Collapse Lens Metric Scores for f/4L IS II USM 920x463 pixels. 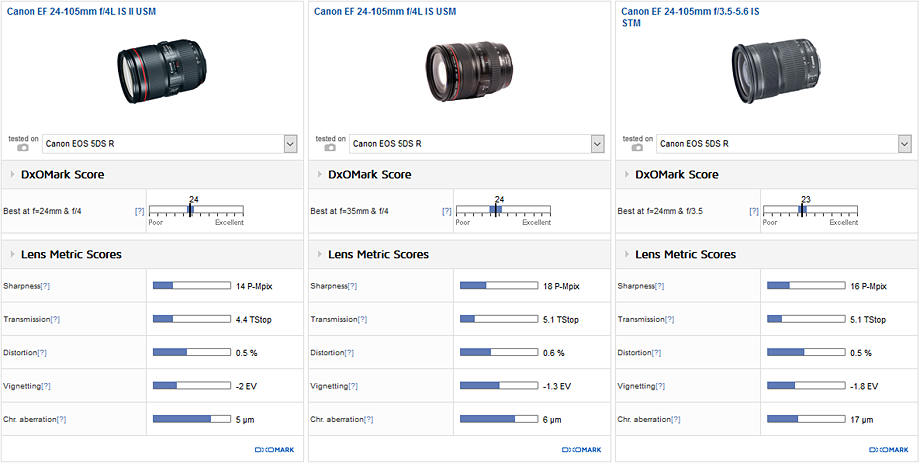coord(13,254)
